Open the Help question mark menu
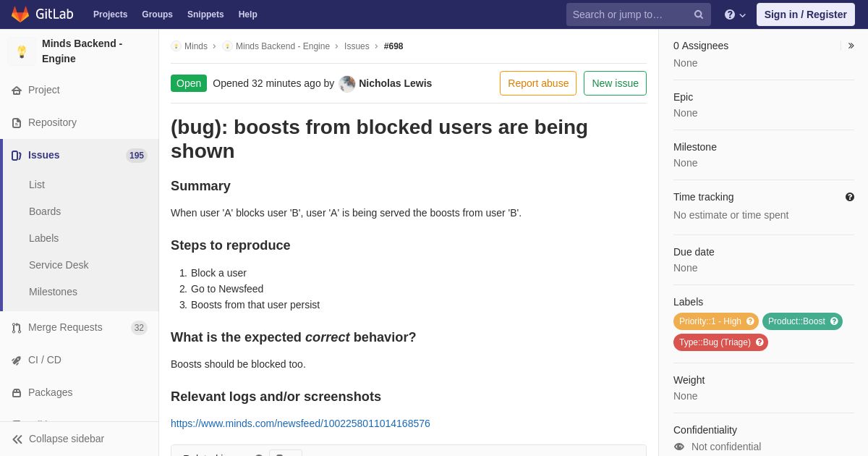The image size is (868, 456). [735, 14]
